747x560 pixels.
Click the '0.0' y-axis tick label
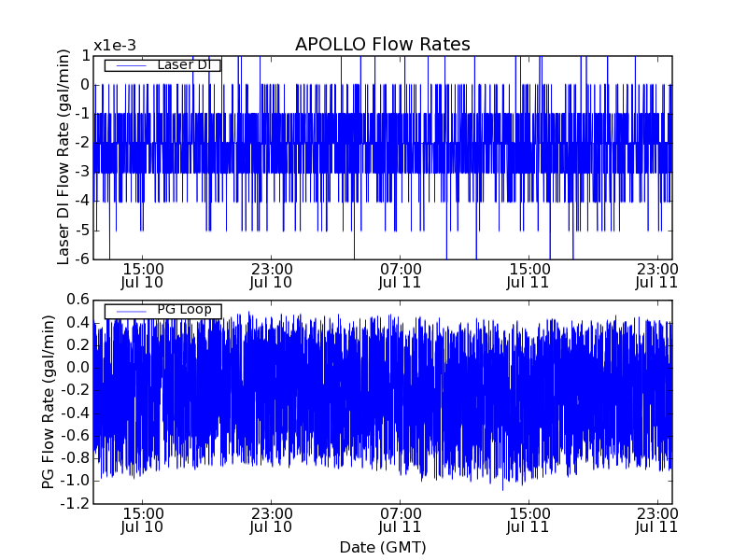point(78,368)
